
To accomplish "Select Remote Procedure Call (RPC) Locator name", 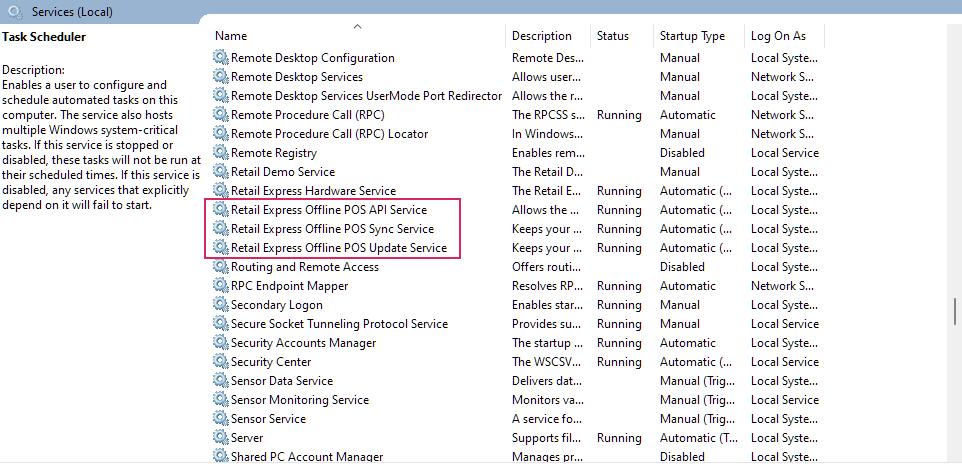I will [329, 134].
